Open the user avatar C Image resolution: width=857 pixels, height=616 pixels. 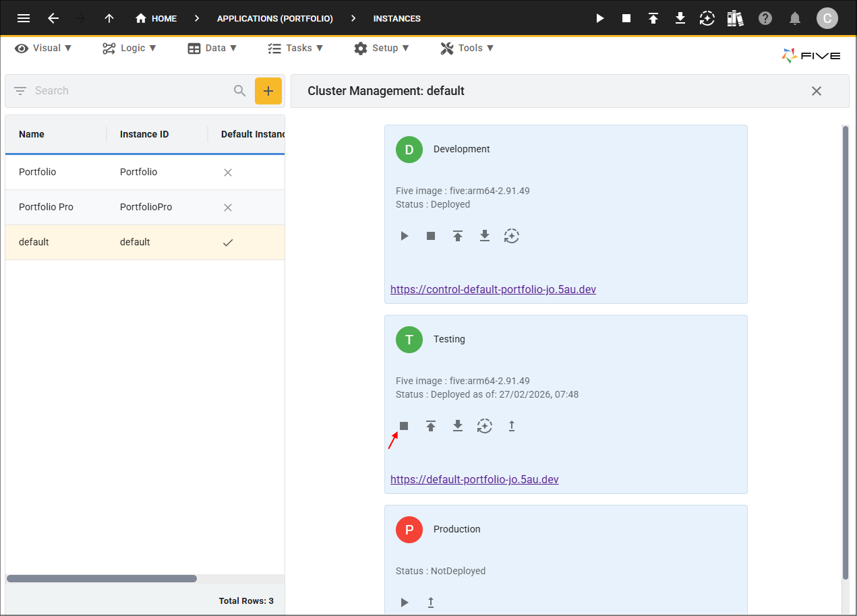[827, 18]
